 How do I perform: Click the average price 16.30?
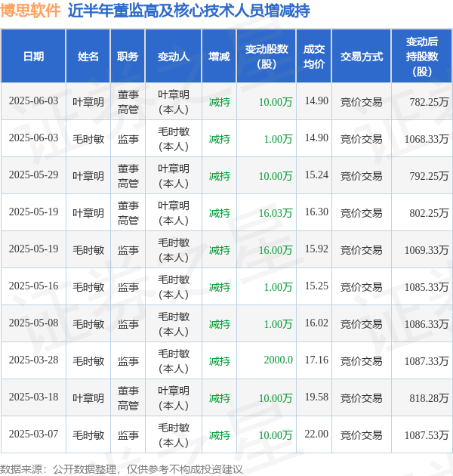click(316, 212)
